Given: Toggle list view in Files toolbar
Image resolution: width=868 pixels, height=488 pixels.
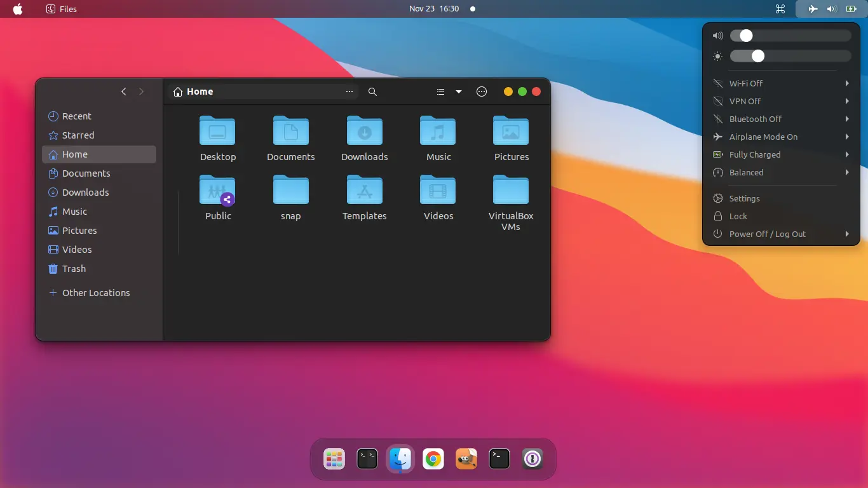Looking at the screenshot, I should pos(440,91).
